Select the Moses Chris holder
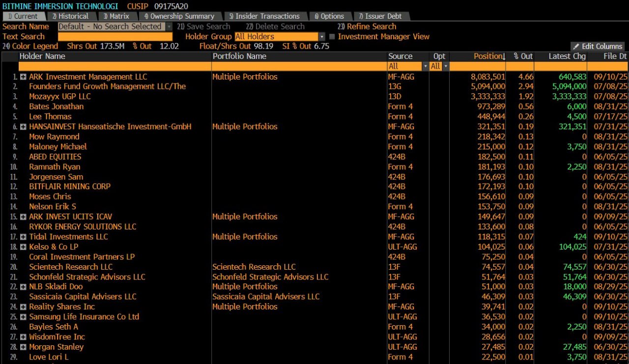629x364 pixels. (x=50, y=196)
